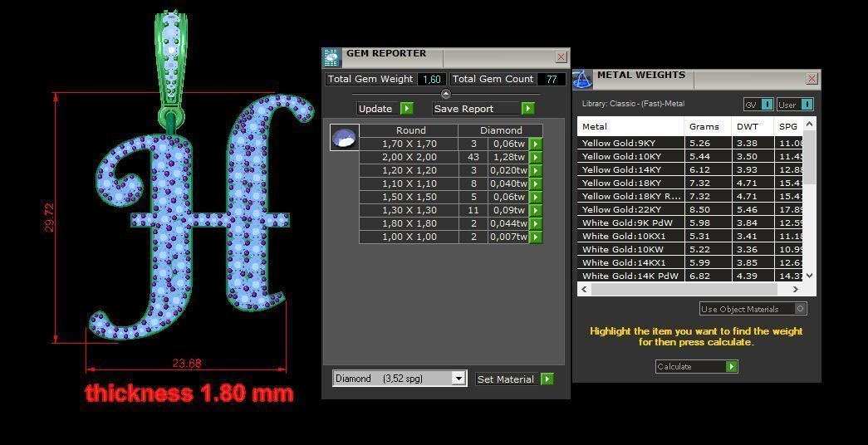Click green arrow on 2,00 X 2,00 row
Image resolution: width=868 pixels, height=445 pixels.
535,157
